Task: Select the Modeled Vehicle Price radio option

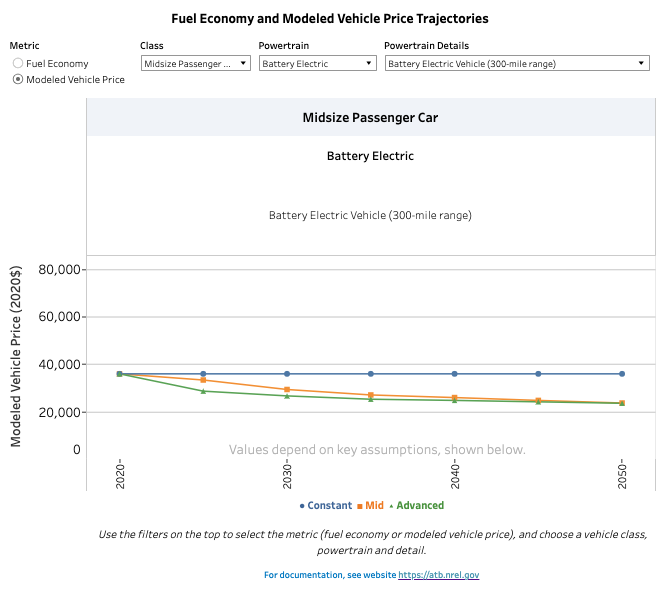Action: pos(18,80)
